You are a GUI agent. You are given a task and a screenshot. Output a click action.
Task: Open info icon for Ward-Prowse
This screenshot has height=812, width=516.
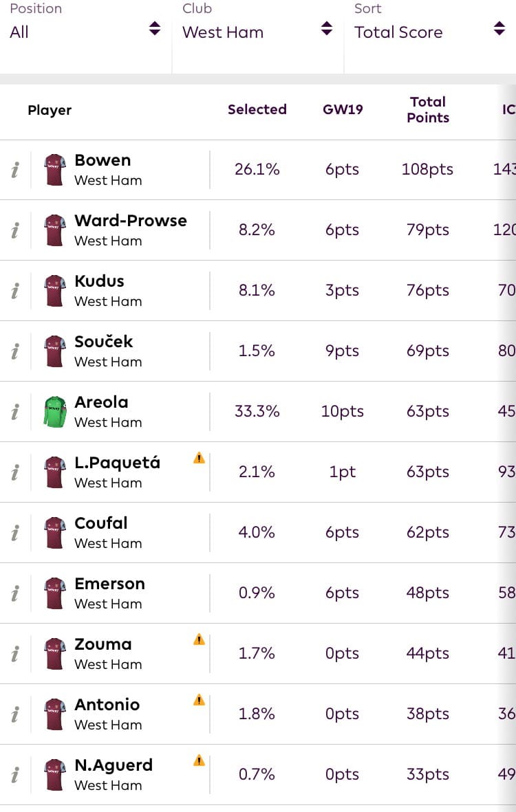15,230
